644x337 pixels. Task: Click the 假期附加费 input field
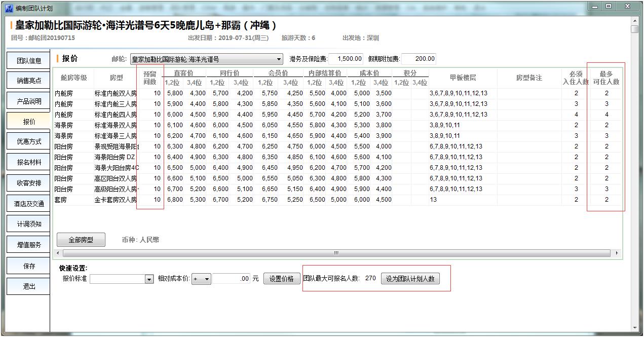pyautogui.click(x=419, y=59)
